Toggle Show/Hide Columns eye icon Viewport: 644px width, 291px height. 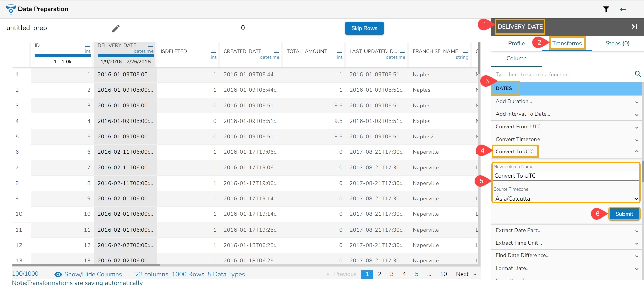click(58, 274)
